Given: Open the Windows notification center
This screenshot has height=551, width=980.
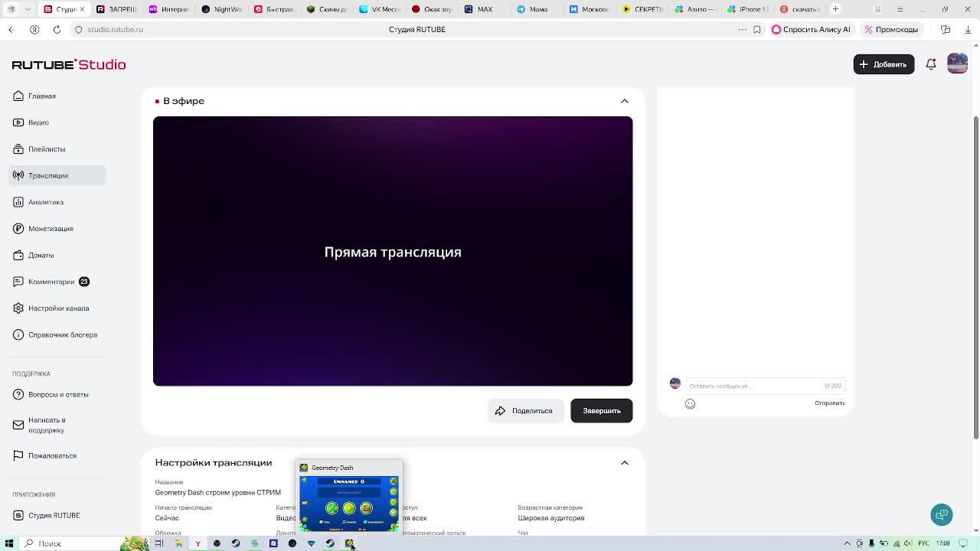Looking at the screenshot, I should point(963,543).
